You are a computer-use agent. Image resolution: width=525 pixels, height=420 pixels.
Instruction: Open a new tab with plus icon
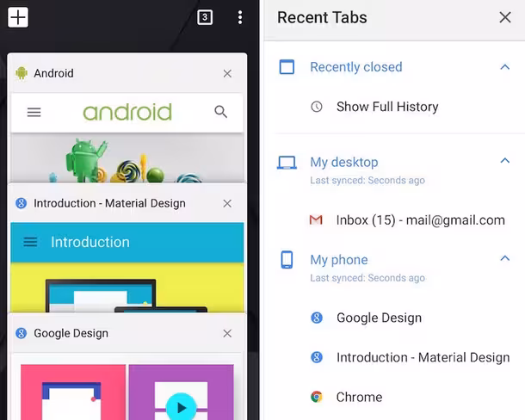(x=18, y=17)
